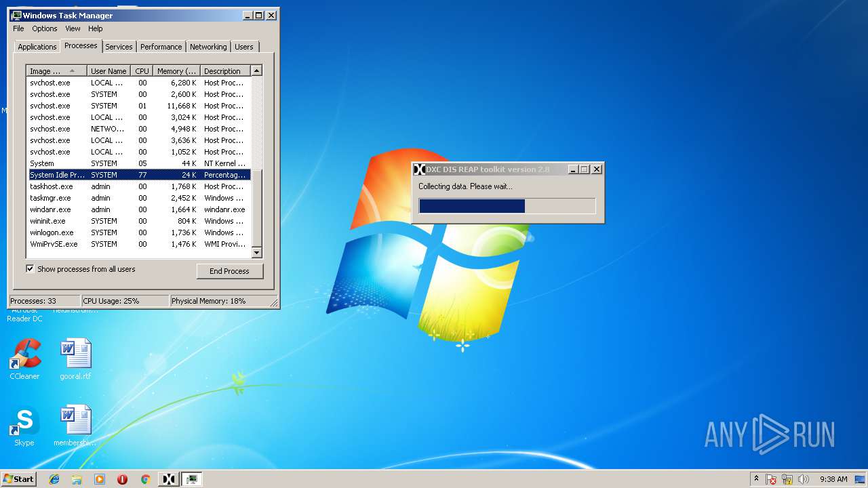The width and height of the screenshot is (868, 488).
Task: Sort processes by CPU column
Action: 142,71
